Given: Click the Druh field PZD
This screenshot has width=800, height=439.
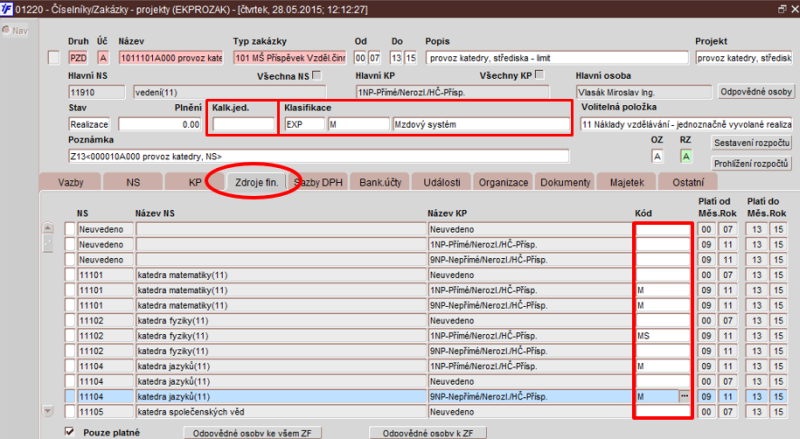Looking at the screenshot, I should [78, 58].
